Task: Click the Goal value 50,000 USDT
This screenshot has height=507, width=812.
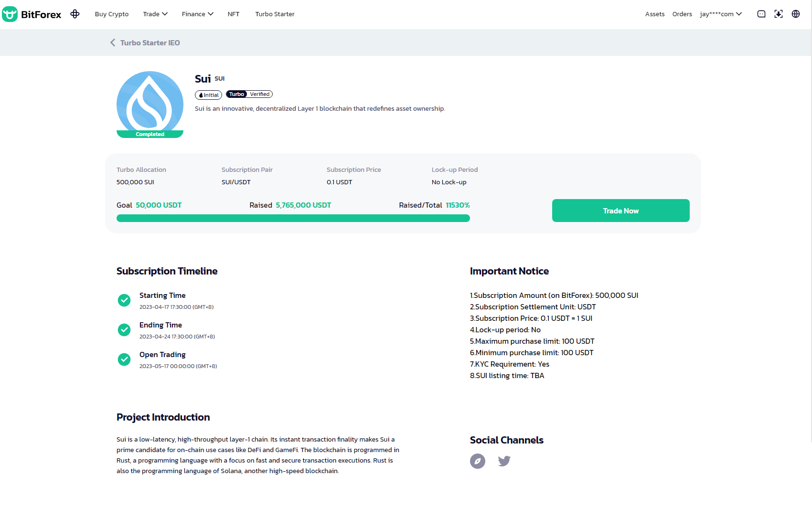Action: [x=159, y=205]
